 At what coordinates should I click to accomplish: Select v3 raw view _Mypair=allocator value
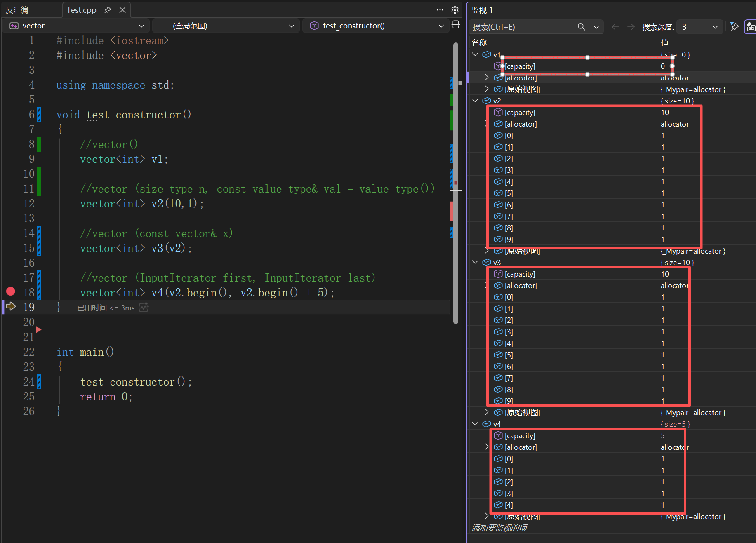coord(693,412)
